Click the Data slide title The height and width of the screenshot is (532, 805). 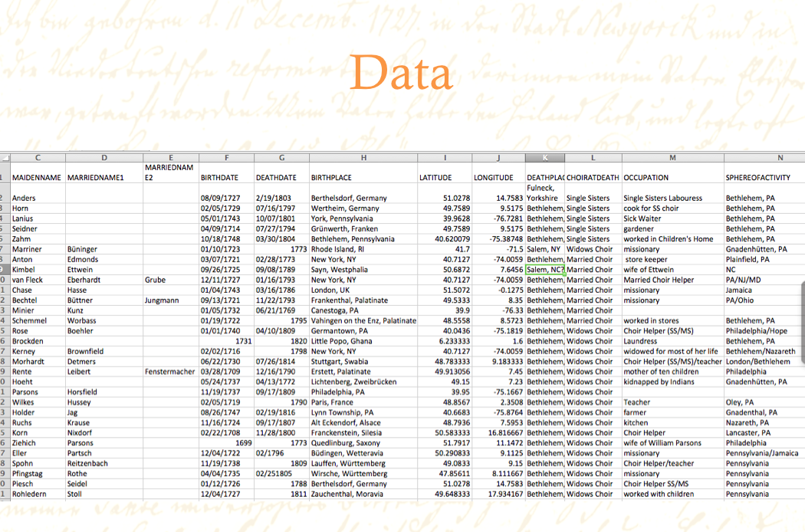pyautogui.click(x=401, y=74)
